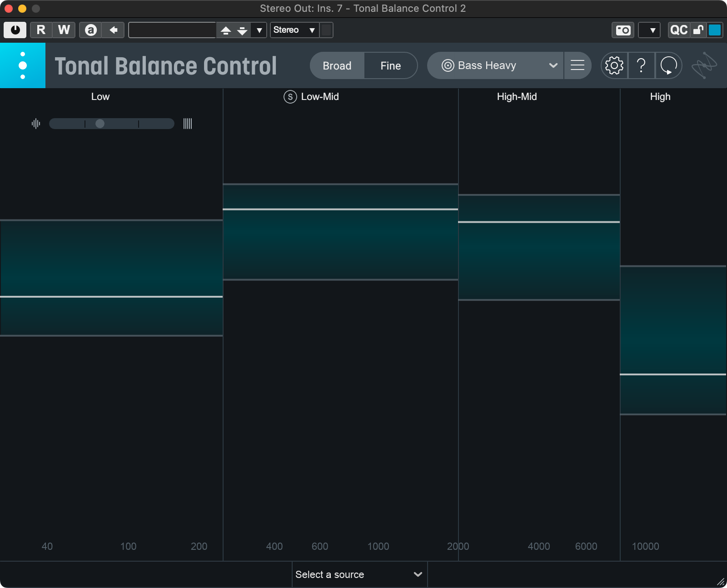The height and width of the screenshot is (588, 727).
Task: Click the compressed bars icon right of the slider
Action: tap(188, 124)
